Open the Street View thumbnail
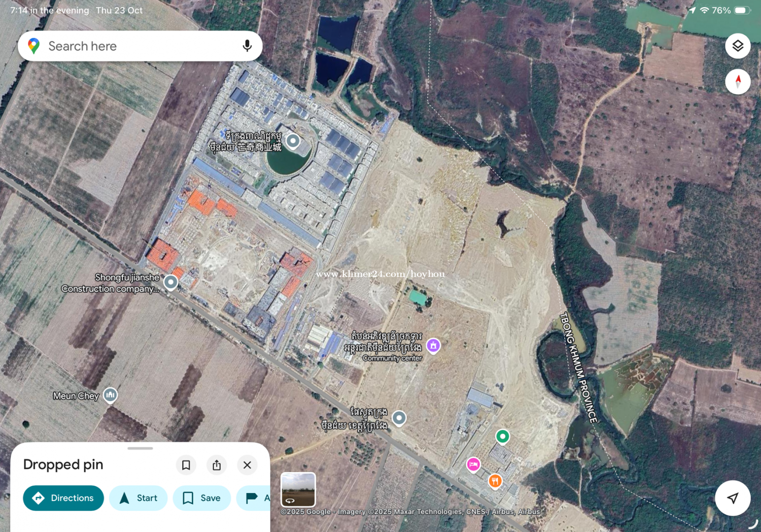 click(298, 489)
